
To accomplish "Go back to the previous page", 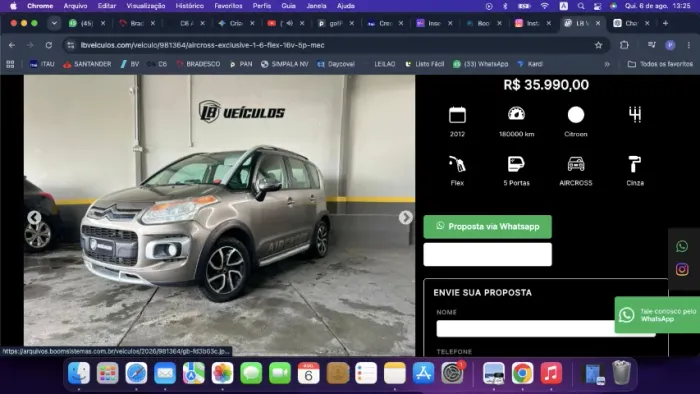I will (x=12, y=45).
